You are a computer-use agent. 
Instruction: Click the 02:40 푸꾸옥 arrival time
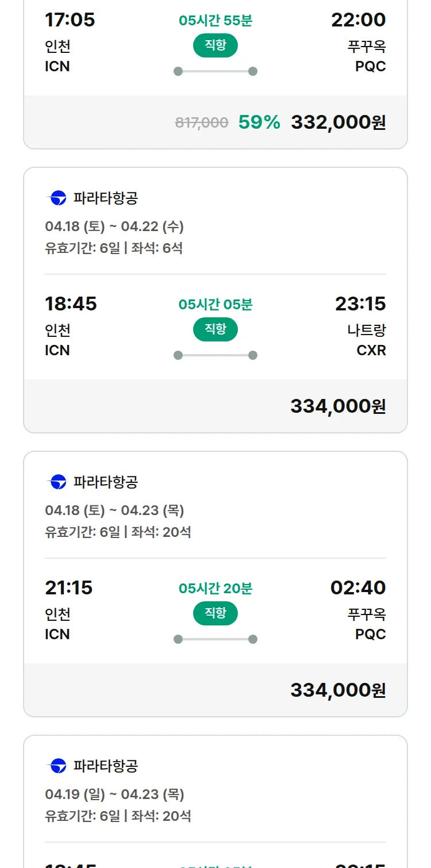click(x=357, y=588)
